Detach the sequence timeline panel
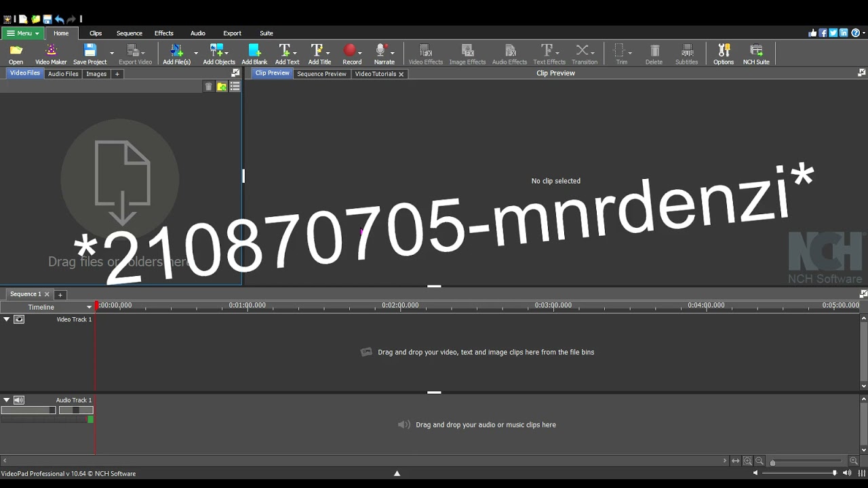Viewport: 868px width, 488px height. pyautogui.click(x=863, y=294)
